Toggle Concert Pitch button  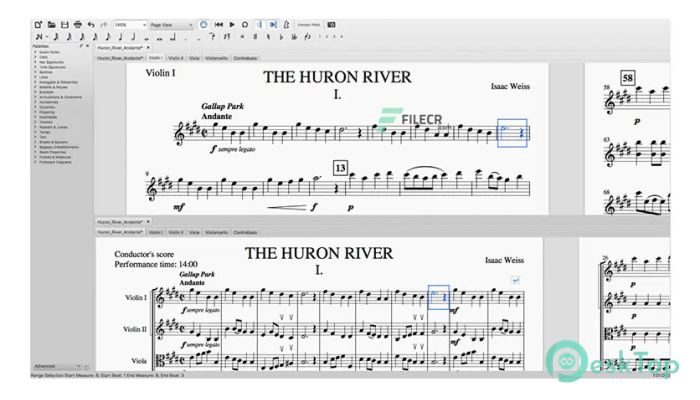pos(308,25)
